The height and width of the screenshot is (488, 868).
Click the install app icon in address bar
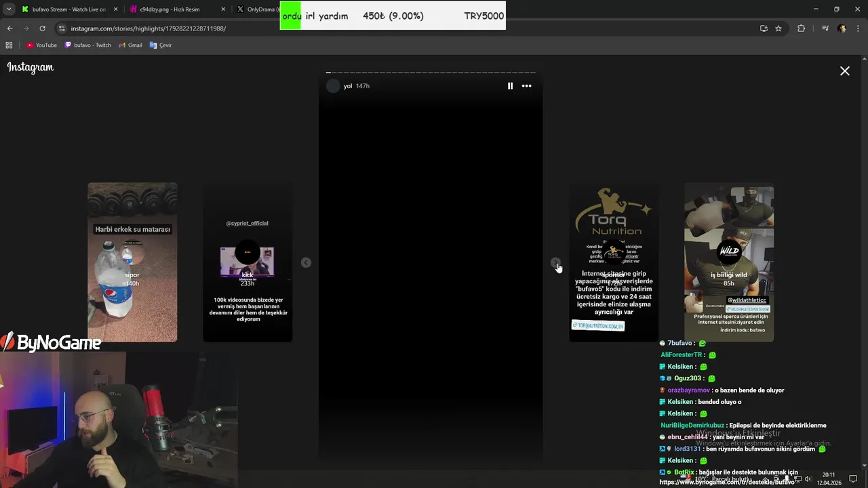[764, 28]
